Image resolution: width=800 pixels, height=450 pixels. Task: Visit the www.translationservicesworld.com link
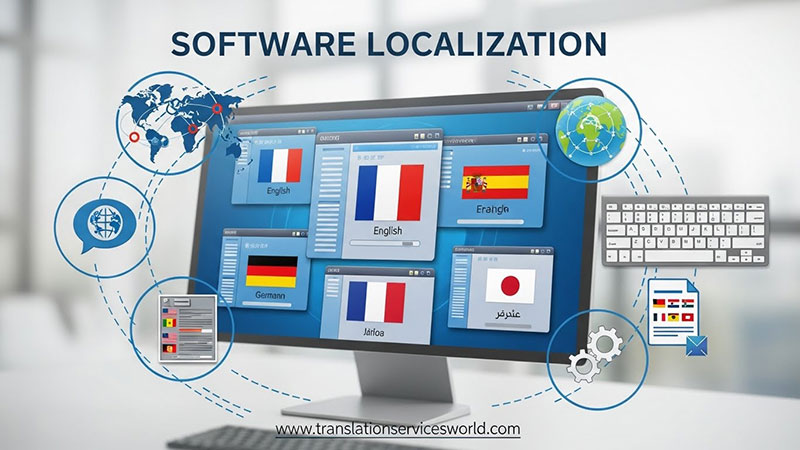(398, 429)
